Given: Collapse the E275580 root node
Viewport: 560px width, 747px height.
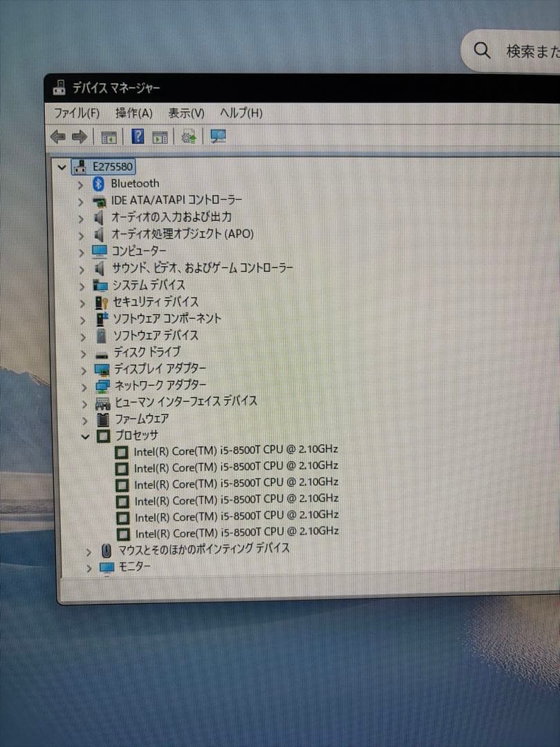Looking at the screenshot, I should click(x=62, y=167).
